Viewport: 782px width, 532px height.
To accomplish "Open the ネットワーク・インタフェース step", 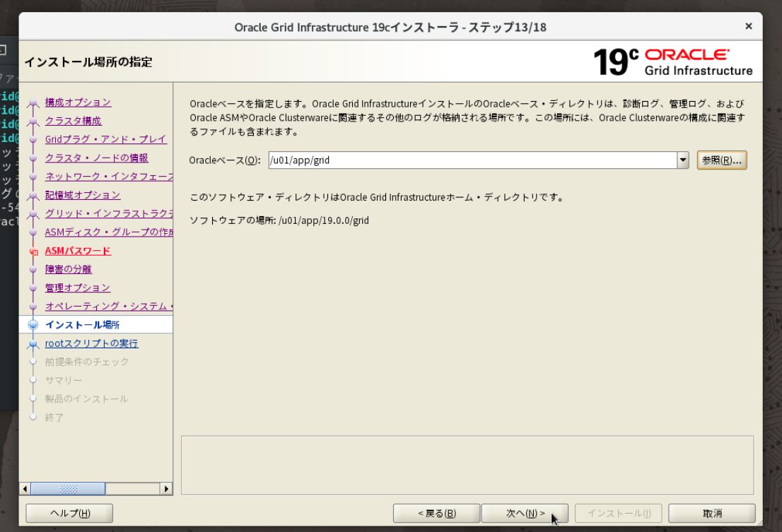I will click(x=109, y=177).
